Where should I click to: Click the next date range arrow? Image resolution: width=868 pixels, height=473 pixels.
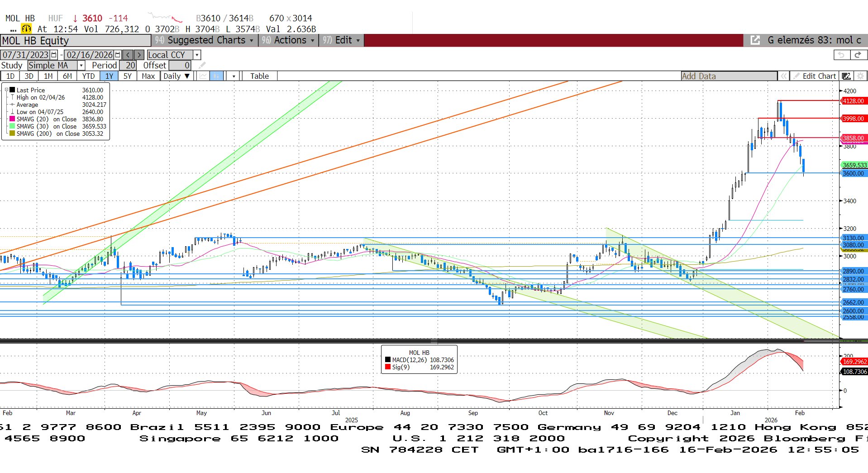click(x=139, y=55)
